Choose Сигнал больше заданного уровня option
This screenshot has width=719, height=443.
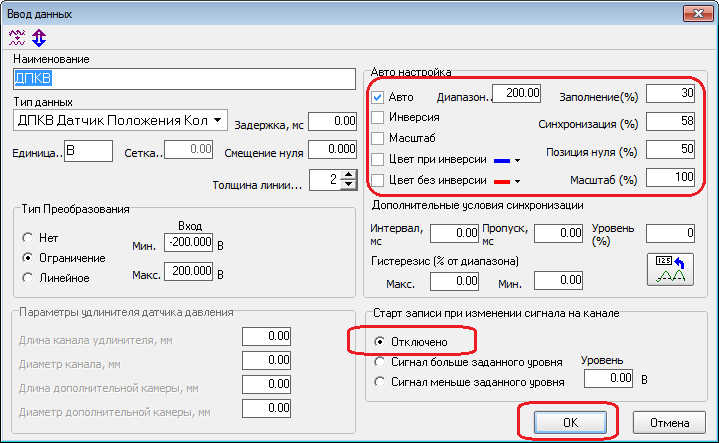coord(379,362)
